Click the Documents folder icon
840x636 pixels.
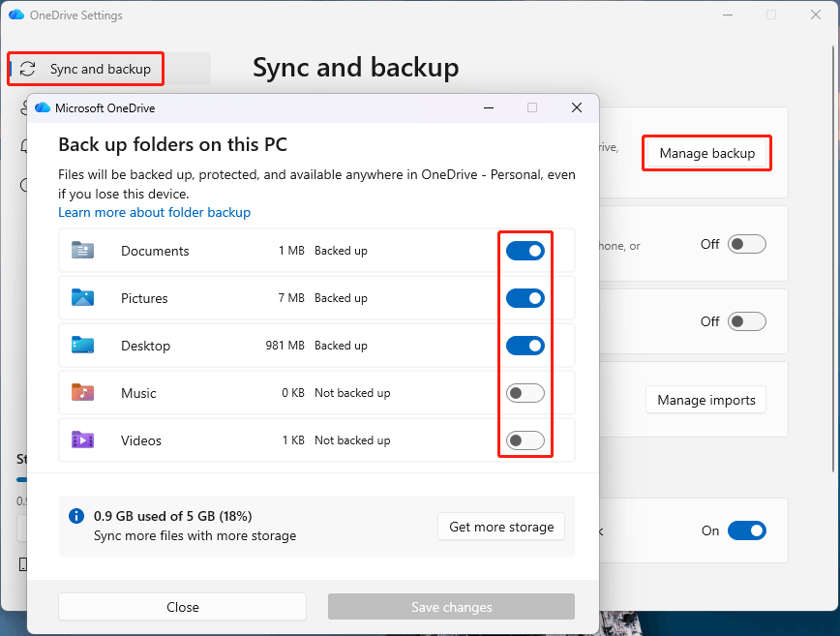82,250
